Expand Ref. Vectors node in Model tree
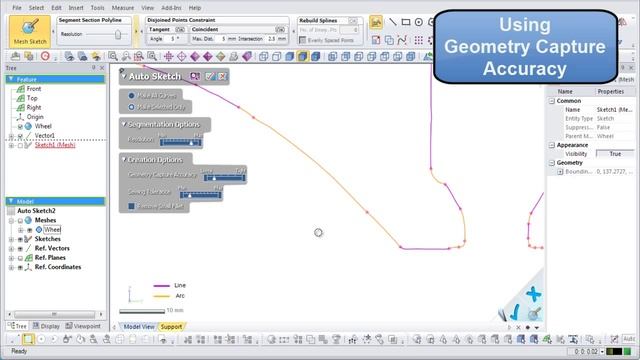The width and height of the screenshot is (640, 360). [11, 249]
